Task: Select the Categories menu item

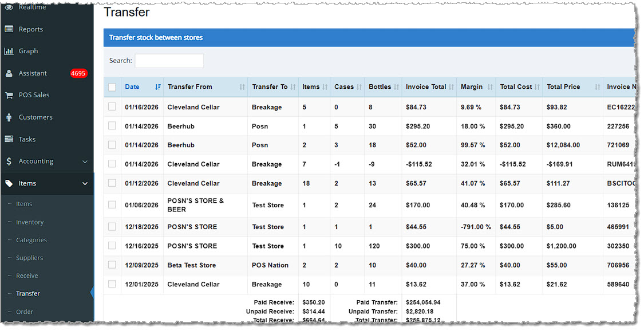Action: pyautogui.click(x=32, y=239)
